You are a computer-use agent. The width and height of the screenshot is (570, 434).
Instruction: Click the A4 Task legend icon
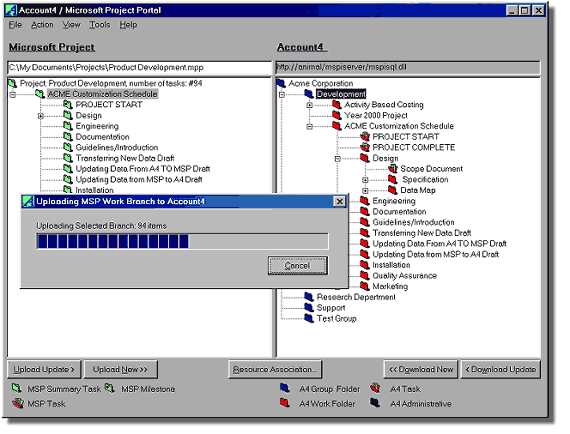click(x=375, y=388)
